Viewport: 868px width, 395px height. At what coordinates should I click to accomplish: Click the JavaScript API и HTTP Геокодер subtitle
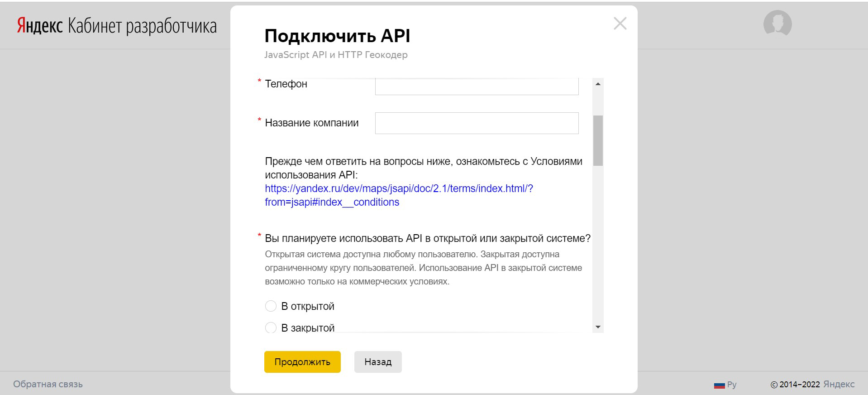[336, 55]
